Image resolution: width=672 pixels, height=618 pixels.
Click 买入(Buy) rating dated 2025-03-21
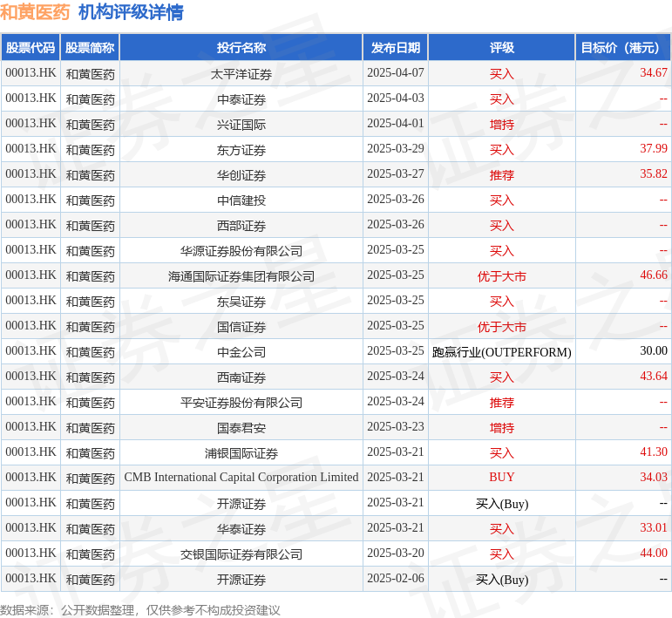pyautogui.click(x=502, y=504)
